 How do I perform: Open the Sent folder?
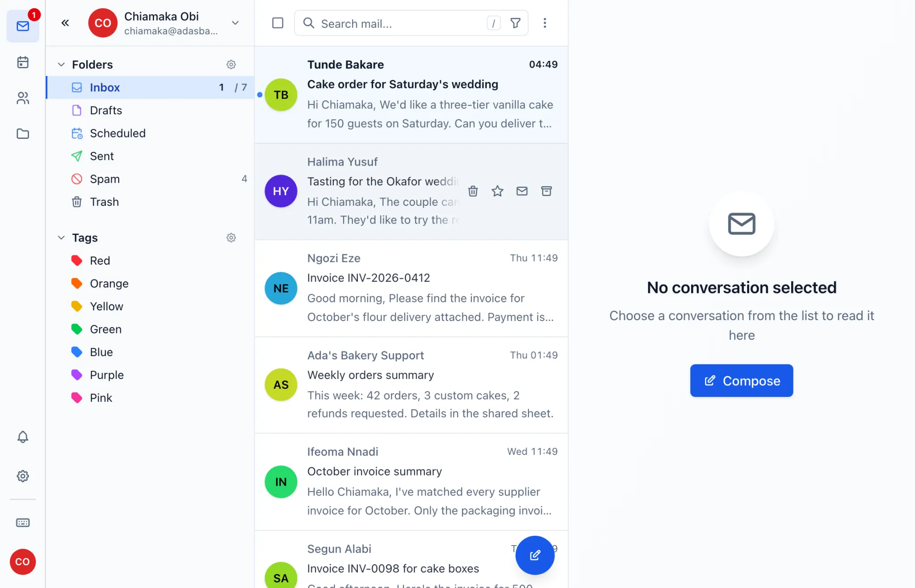[151, 156]
